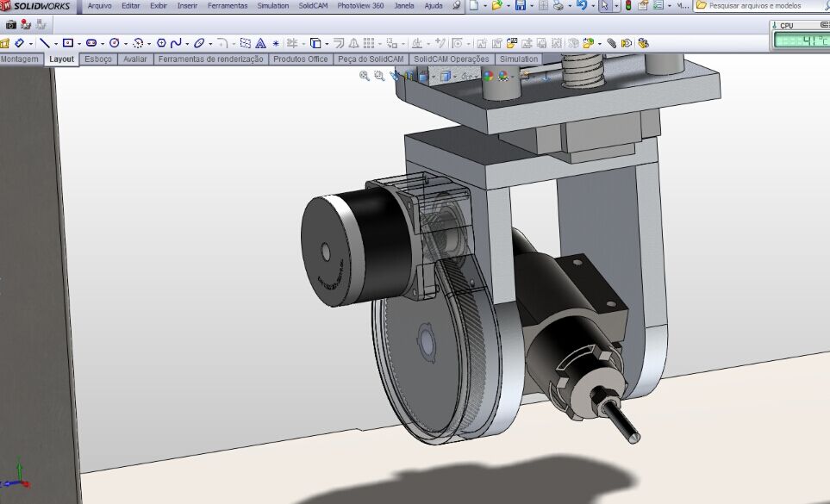The height and width of the screenshot is (504, 830).
Task: Click the Rebuild traffic light icon
Action: point(627,6)
